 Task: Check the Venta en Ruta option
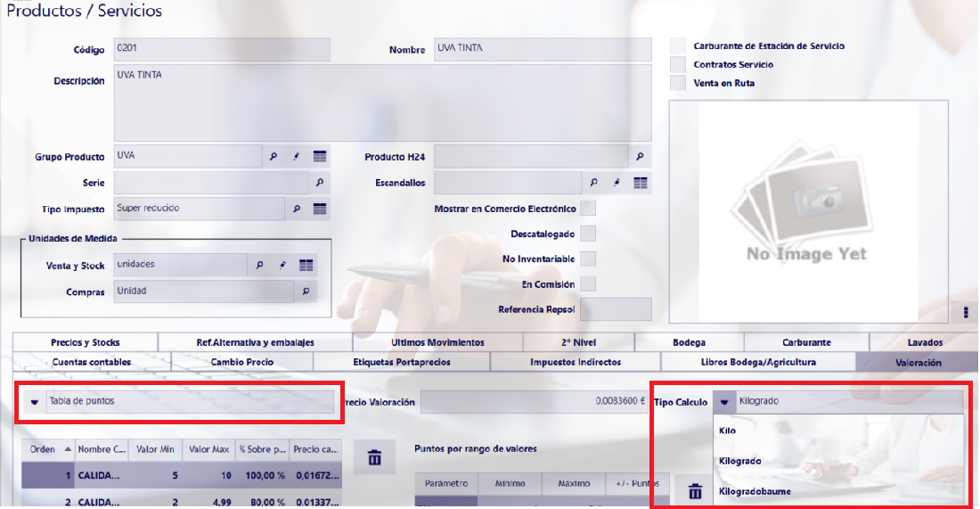click(678, 83)
